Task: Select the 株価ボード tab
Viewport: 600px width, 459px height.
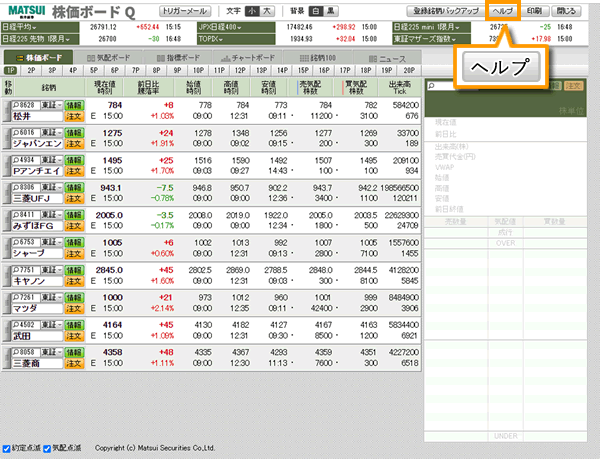Action: point(38,58)
